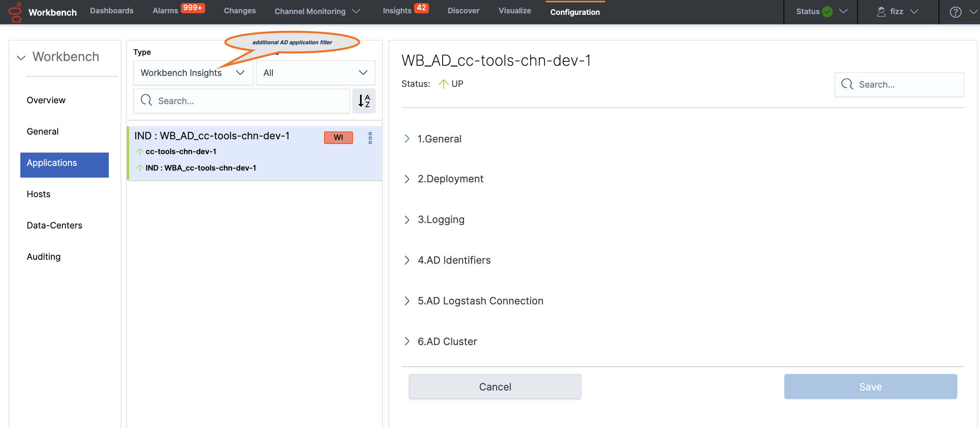Image resolution: width=980 pixels, height=428 pixels.
Task: Click the Workbench logo icon
Action: pos(15,12)
